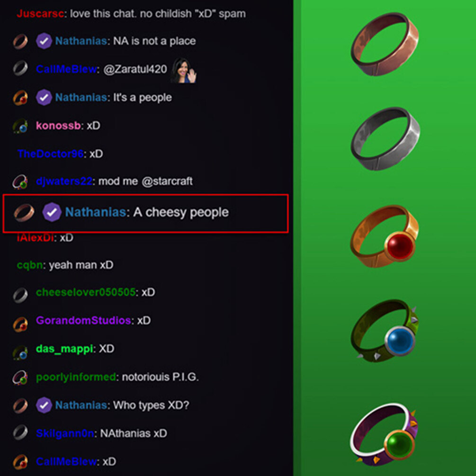This screenshot has height=476, width=476.
Task: Click the red gem ring badge beside GorandomStudios
Action: tap(20, 324)
